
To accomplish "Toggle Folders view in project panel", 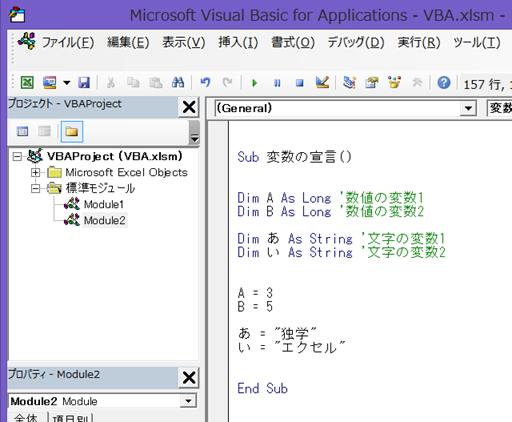I will [x=72, y=132].
